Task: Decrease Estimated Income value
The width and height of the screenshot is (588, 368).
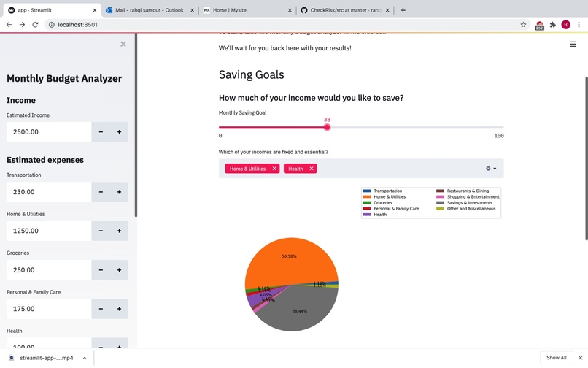Action: click(x=101, y=132)
